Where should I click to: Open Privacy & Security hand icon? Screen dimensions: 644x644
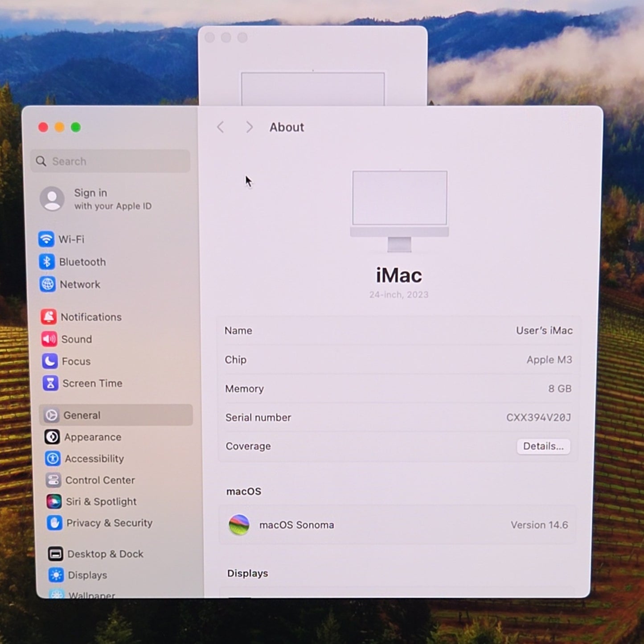coord(54,523)
